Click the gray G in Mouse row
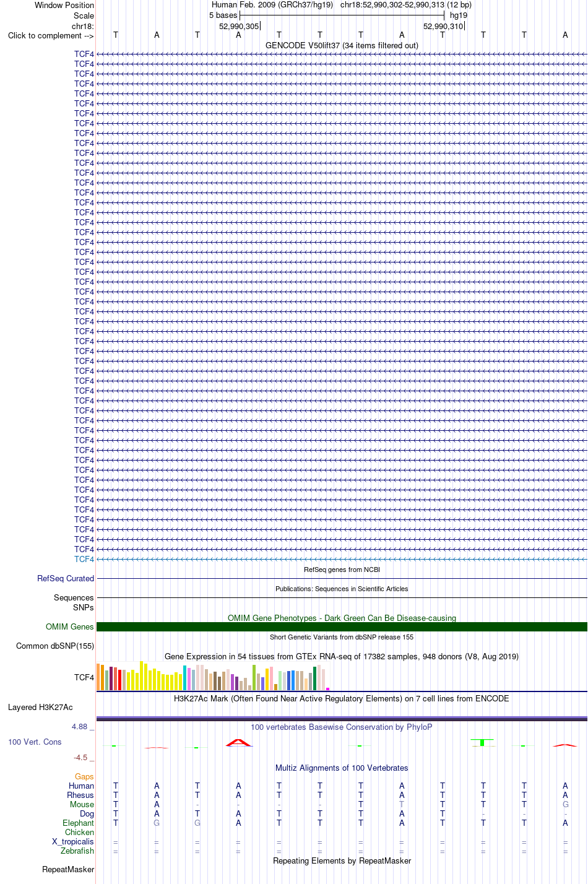588x884 pixels. (x=565, y=804)
